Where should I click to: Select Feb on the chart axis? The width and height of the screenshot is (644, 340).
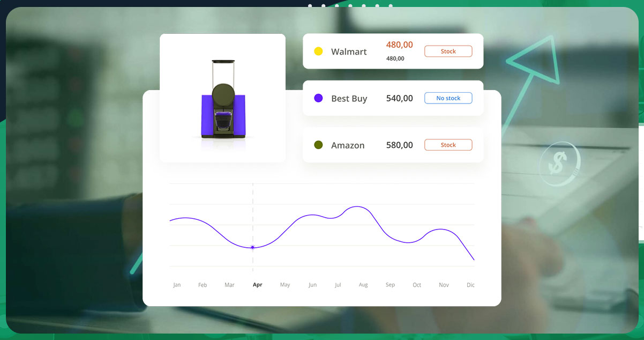(203, 285)
